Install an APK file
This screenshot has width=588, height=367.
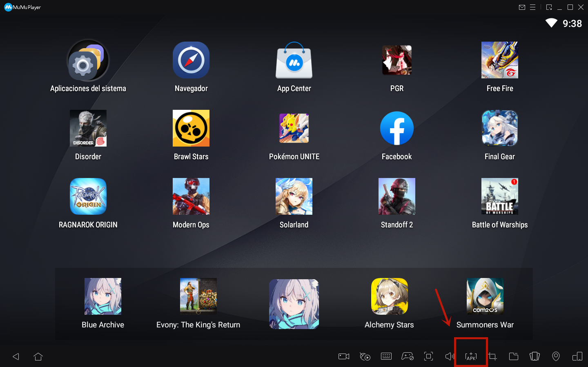coord(471,356)
